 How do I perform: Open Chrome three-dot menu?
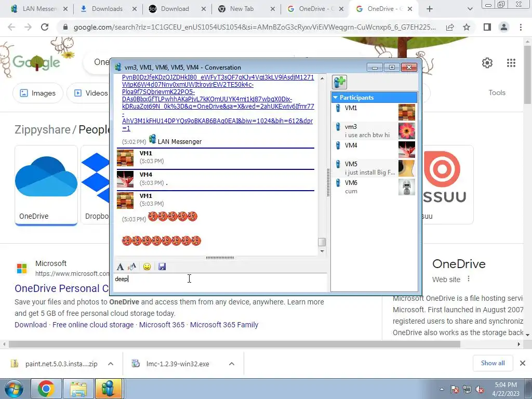[x=521, y=27]
